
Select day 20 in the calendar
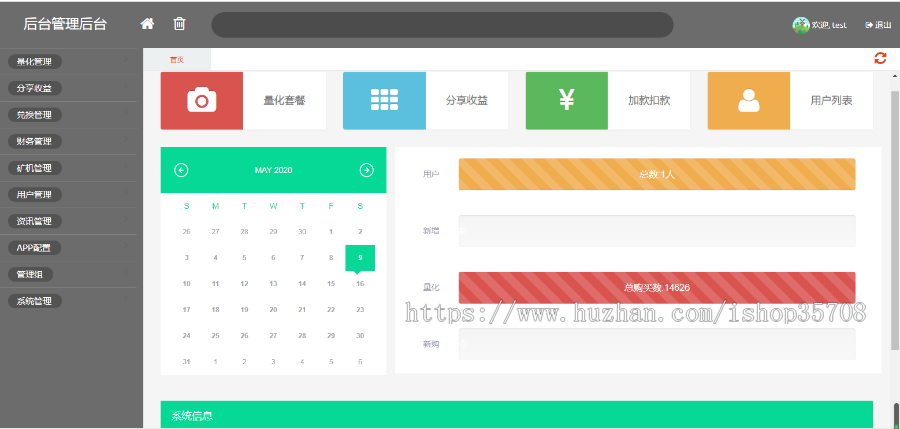click(x=273, y=310)
